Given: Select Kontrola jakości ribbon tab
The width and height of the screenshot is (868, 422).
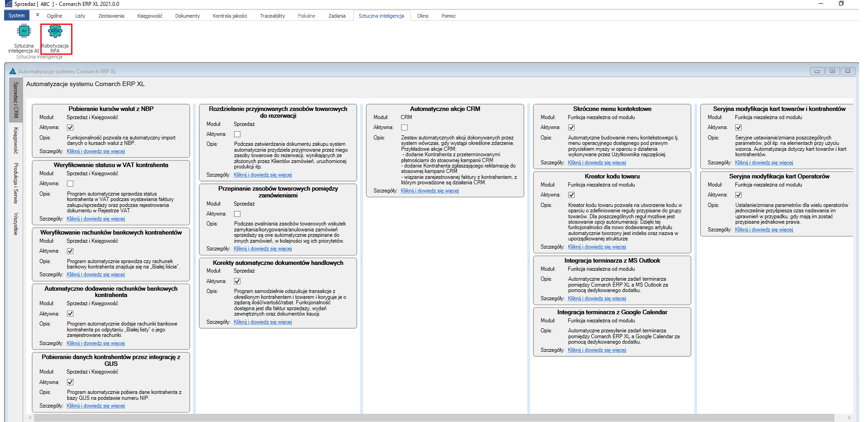Looking at the screenshot, I should pos(230,16).
